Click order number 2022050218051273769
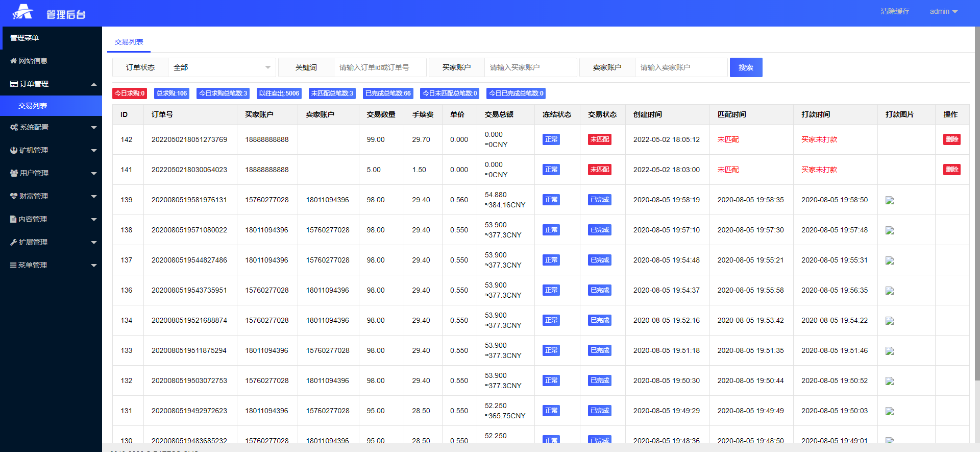 point(189,139)
